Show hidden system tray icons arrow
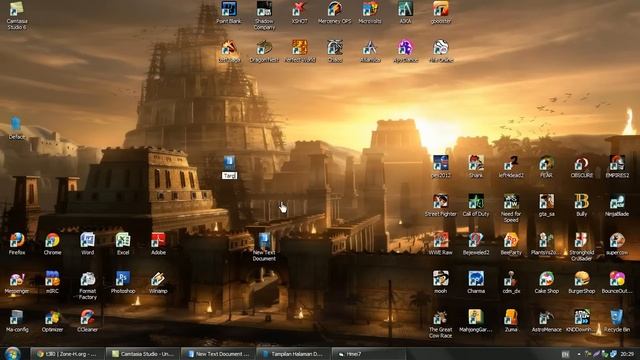The height and width of the screenshot is (360, 640). tap(579, 354)
